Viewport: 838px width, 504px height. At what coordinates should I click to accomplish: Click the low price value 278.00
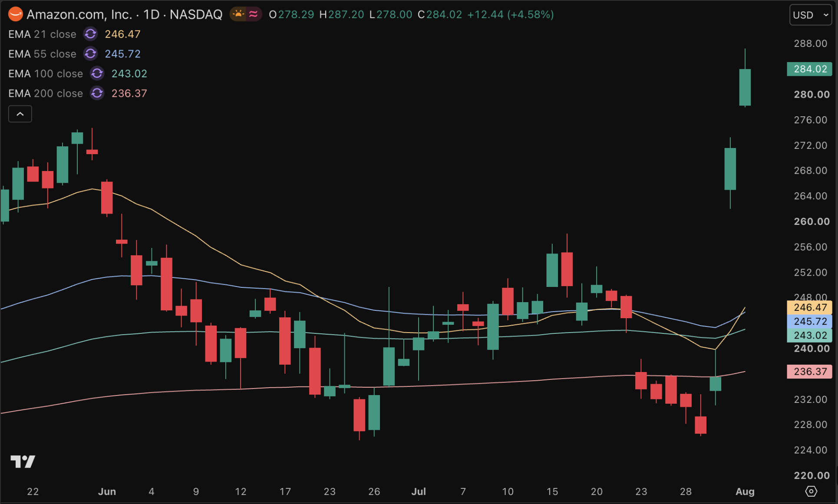(x=394, y=14)
